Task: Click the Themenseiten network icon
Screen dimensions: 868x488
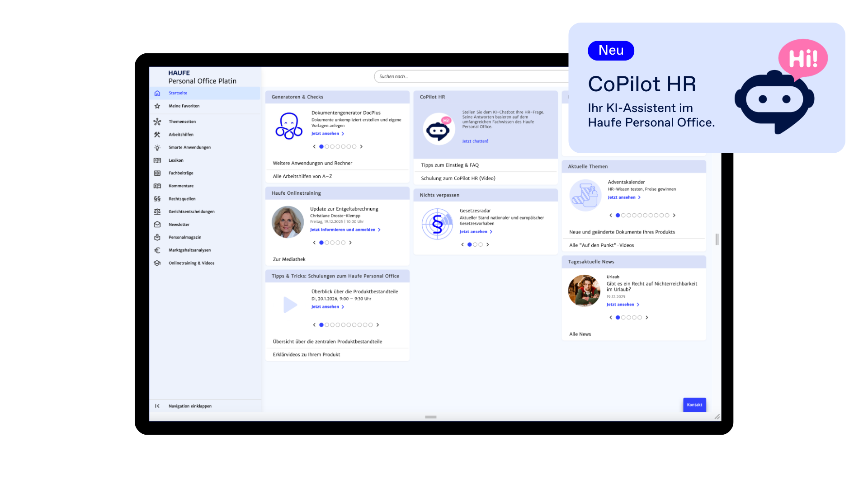Action: [157, 122]
